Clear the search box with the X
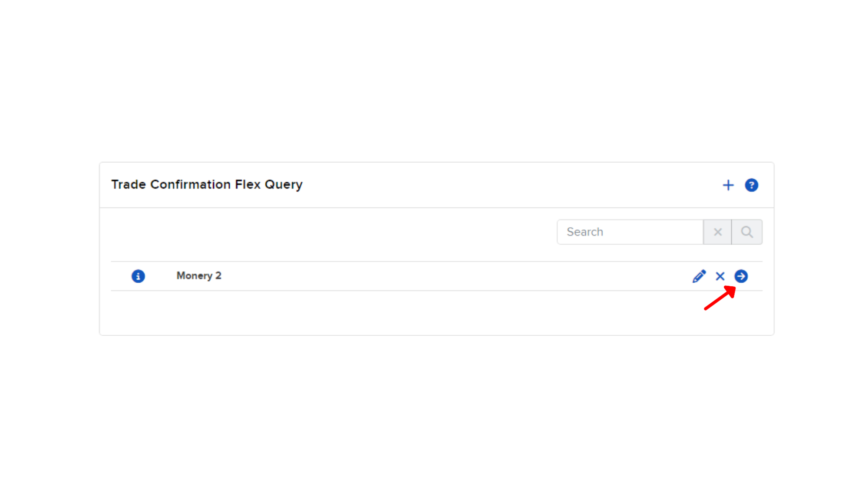 [x=717, y=232]
